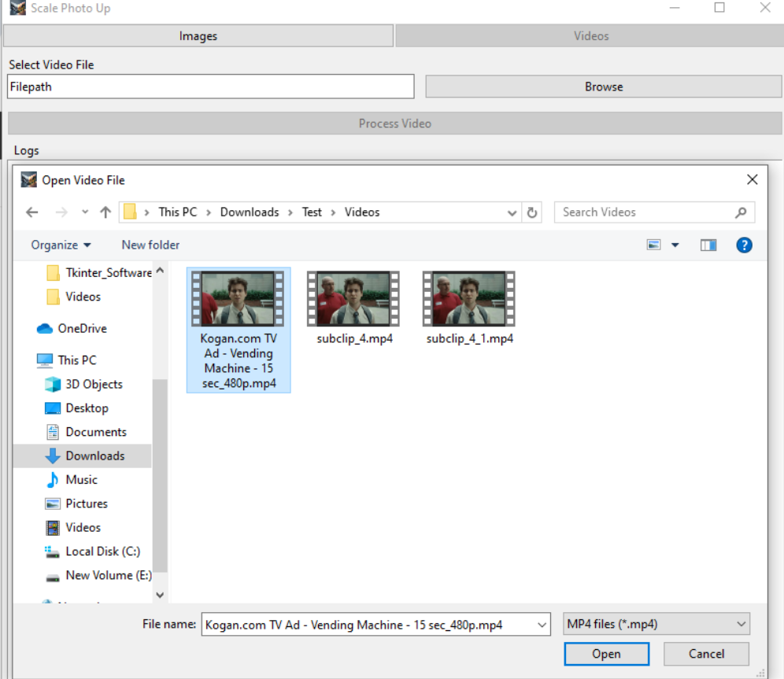The height and width of the screenshot is (679, 784).
Task: Expand the view options dropdown arrow
Action: (675, 245)
